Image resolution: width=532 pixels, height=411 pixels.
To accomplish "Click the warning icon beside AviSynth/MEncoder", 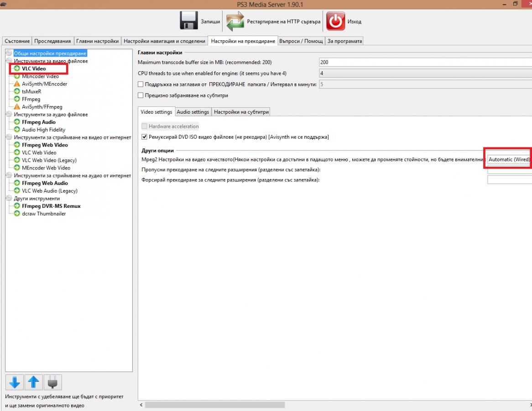I will coord(17,84).
